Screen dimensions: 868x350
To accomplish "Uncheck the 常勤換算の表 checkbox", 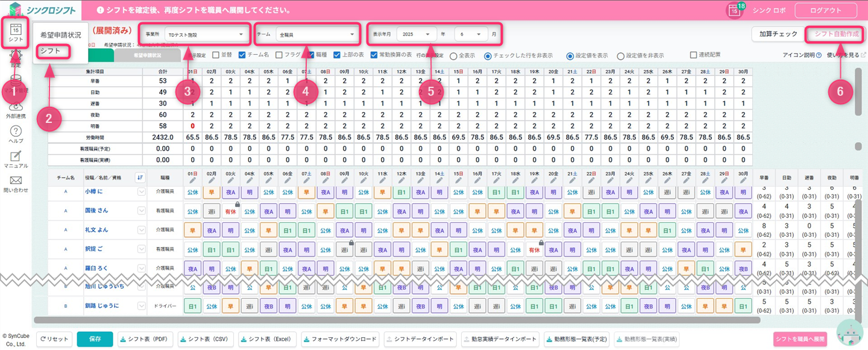I will tap(375, 55).
